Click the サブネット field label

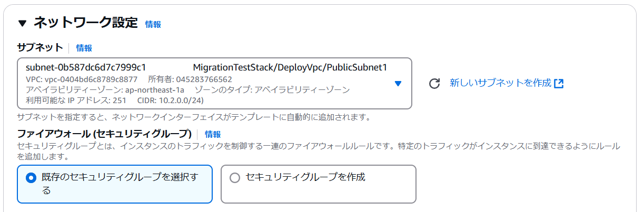[x=40, y=47]
